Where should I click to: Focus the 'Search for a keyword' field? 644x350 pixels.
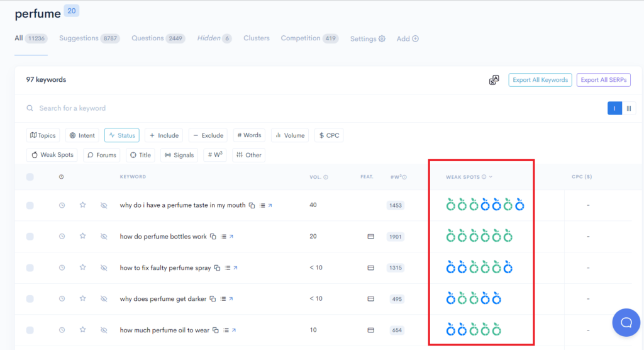click(x=312, y=108)
